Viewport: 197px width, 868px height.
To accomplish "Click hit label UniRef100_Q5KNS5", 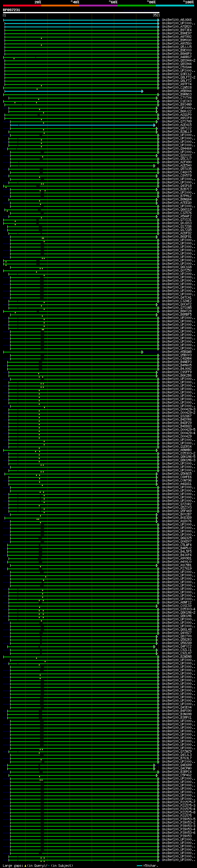I will (177, 474).
